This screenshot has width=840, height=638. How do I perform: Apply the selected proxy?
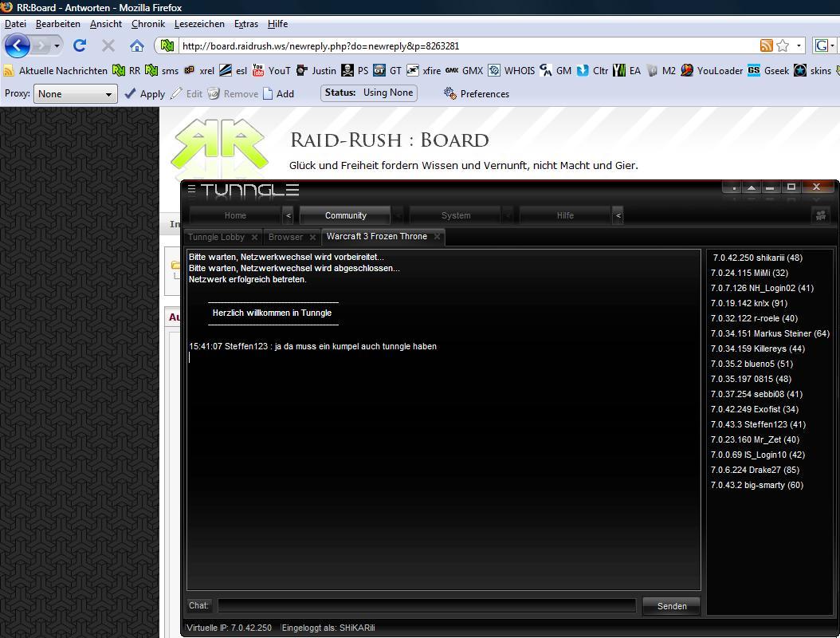144,93
